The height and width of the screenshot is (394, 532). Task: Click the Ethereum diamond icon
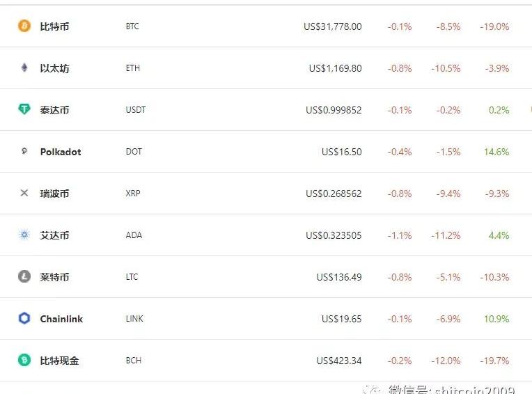[24, 68]
